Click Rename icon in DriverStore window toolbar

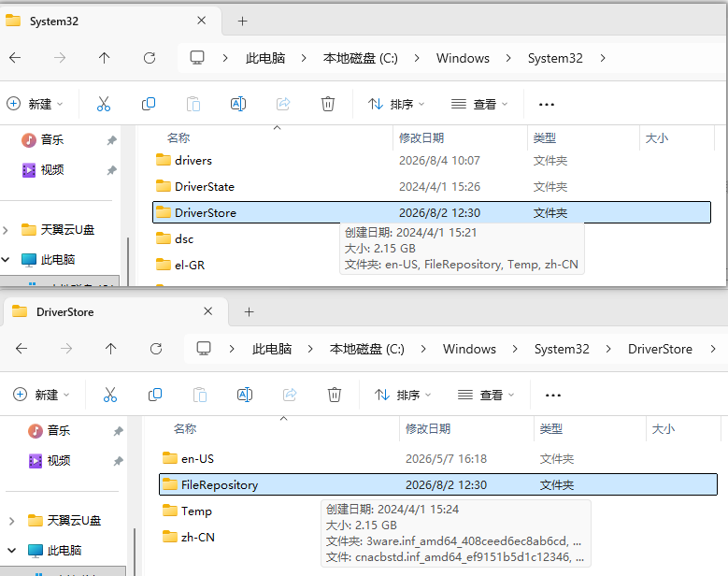(245, 395)
